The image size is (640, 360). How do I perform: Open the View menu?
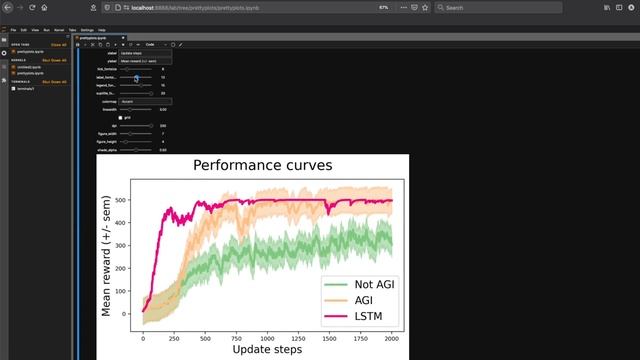point(35,30)
